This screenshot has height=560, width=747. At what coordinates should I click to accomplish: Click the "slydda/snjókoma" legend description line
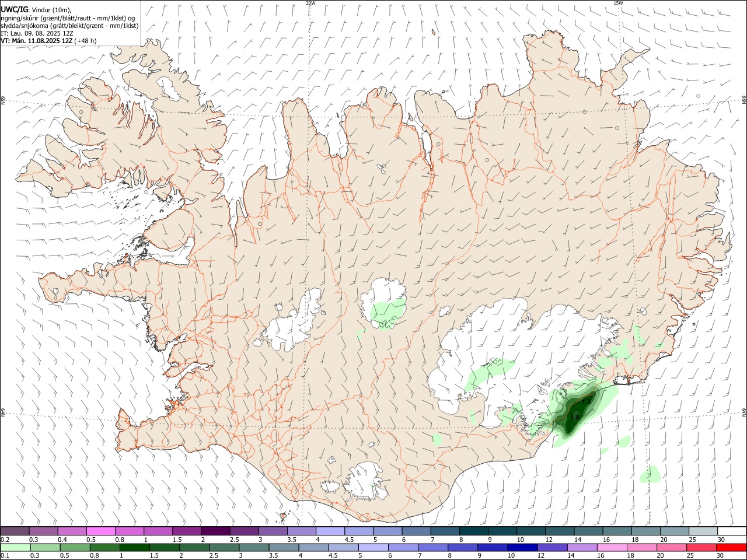pyautogui.click(x=70, y=26)
